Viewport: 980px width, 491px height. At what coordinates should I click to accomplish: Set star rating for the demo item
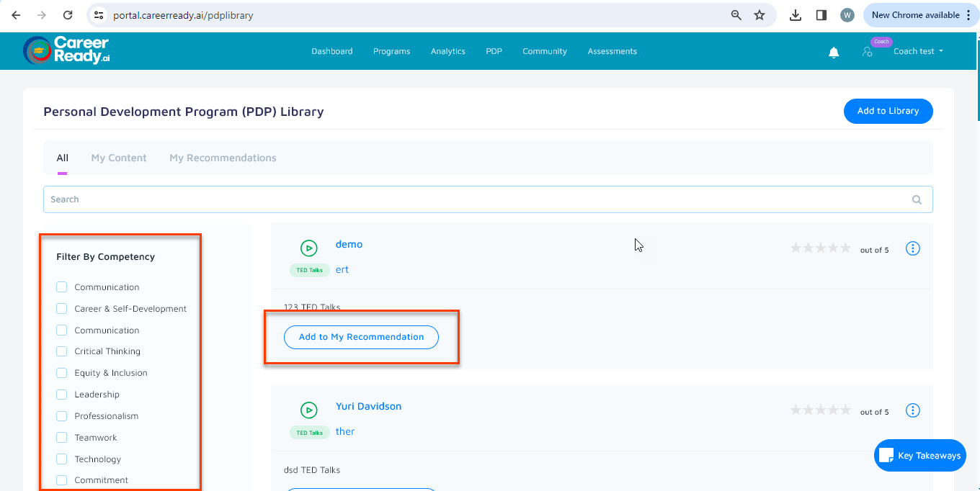(820, 248)
